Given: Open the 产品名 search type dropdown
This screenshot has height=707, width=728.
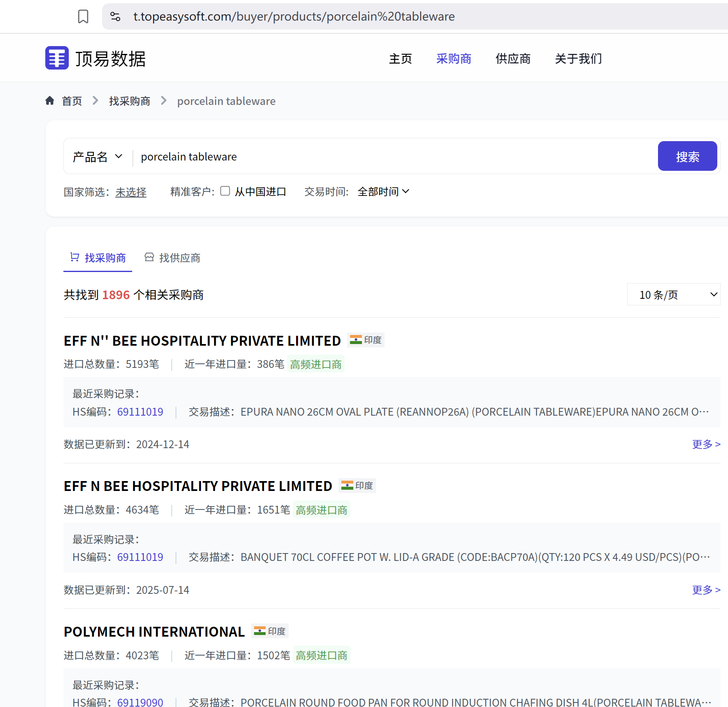Looking at the screenshot, I should point(98,156).
